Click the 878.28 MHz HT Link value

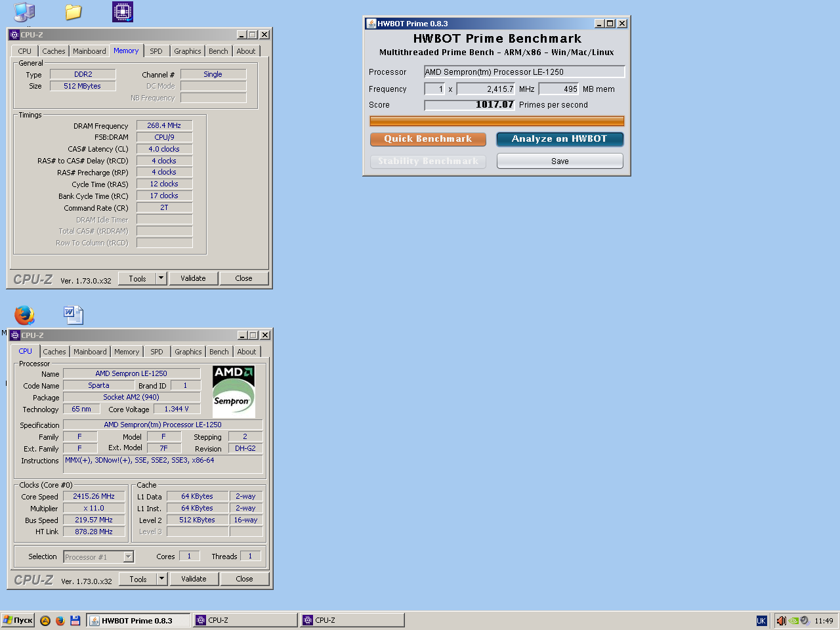[94, 532]
